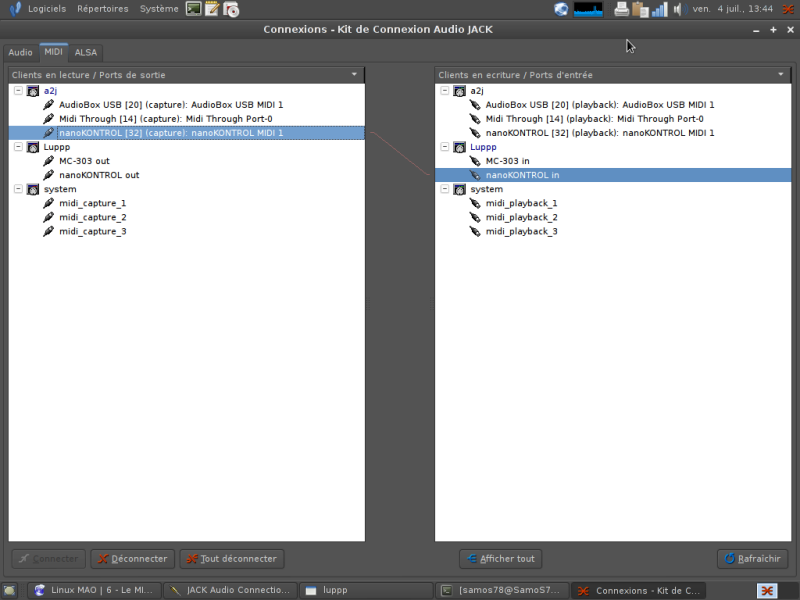
Task: Select the 'MC-303 in' port
Action: click(x=507, y=161)
